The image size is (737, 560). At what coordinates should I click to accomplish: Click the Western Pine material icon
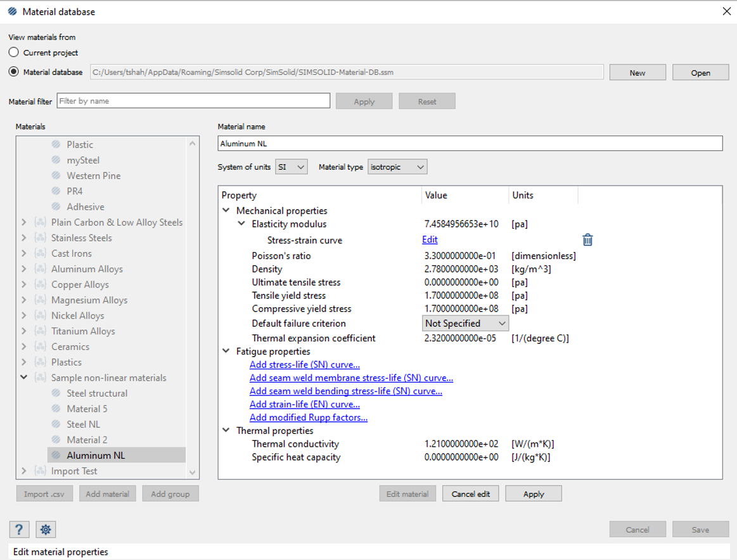(56, 175)
